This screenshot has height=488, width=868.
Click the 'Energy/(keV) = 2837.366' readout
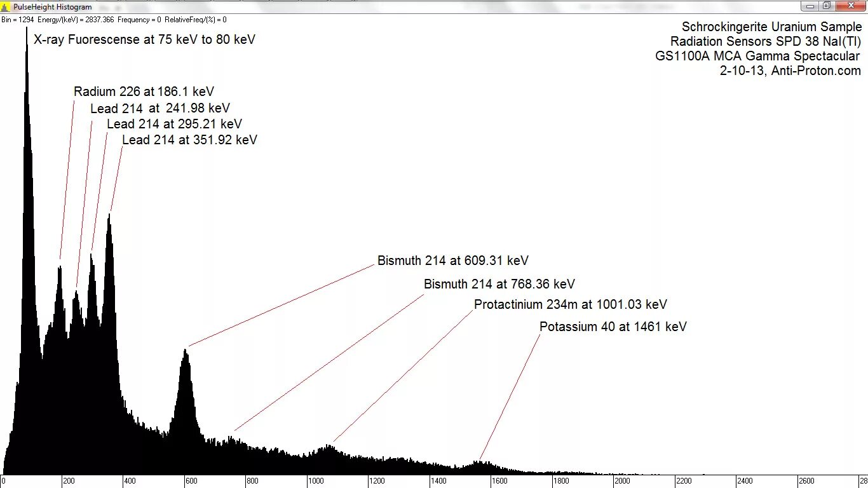(76, 20)
